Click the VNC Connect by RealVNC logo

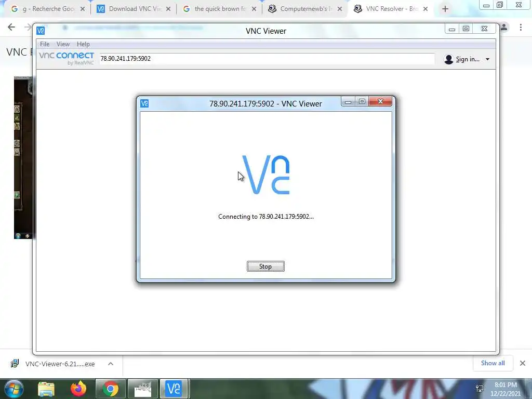point(66,58)
